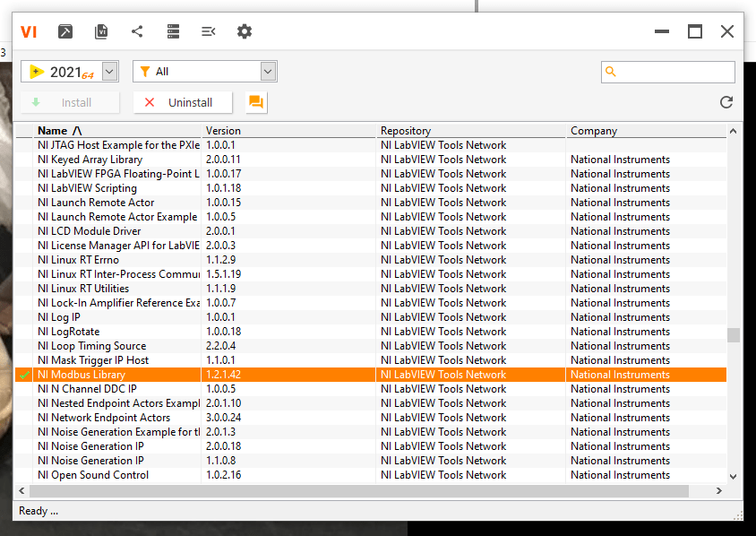This screenshot has height=536, width=756.
Task: Click the search magnifier icon
Action: click(x=610, y=72)
